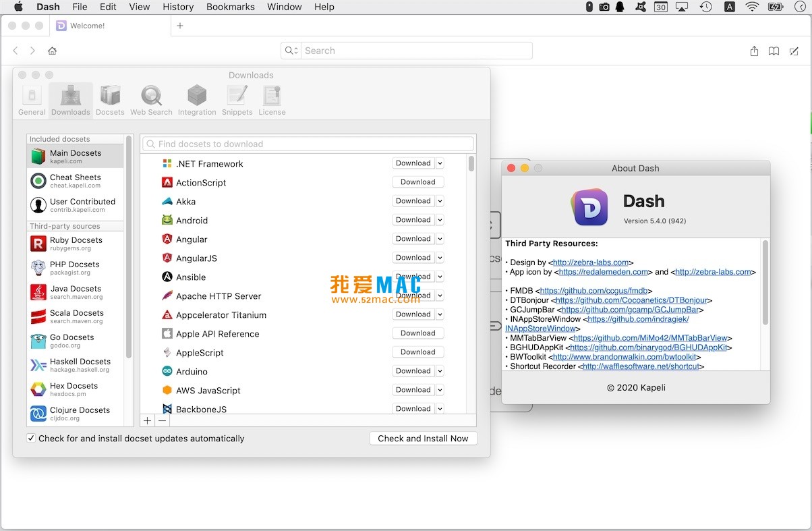Viewport: 812px width, 531px height.
Task: Expand .NET Framework download version dropdown
Action: [440, 163]
